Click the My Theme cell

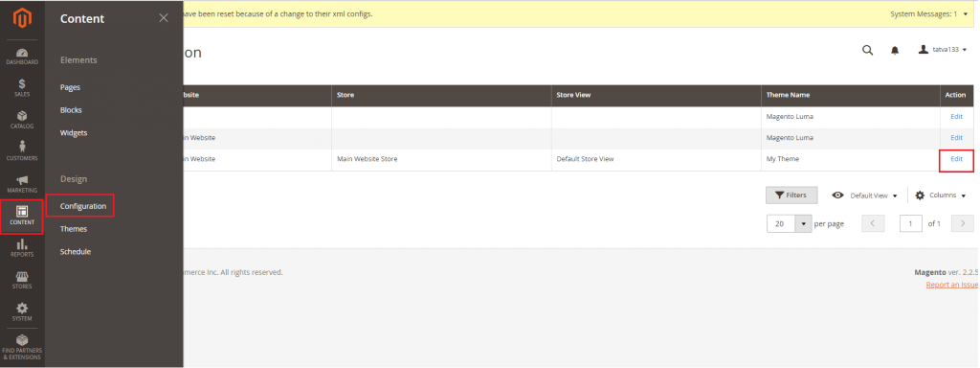point(850,159)
